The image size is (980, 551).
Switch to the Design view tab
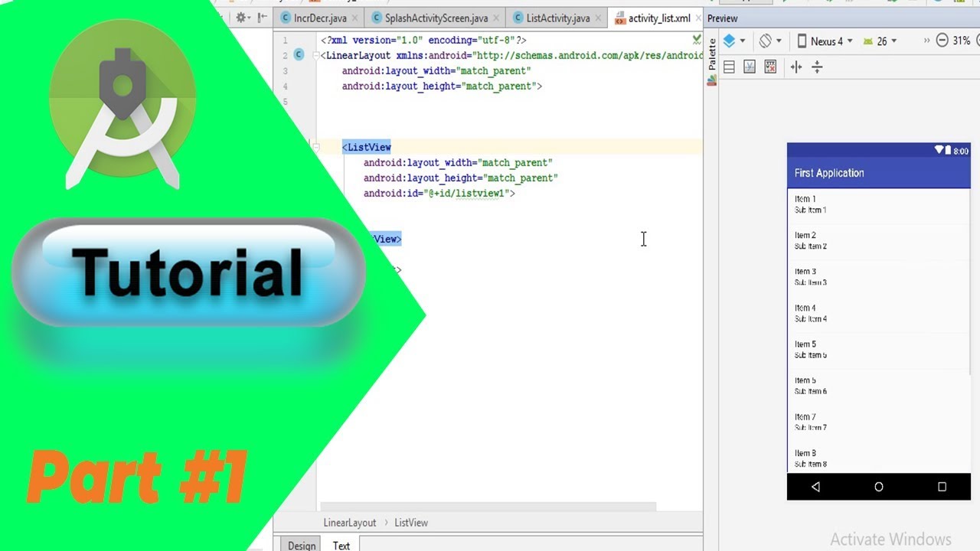click(x=302, y=545)
